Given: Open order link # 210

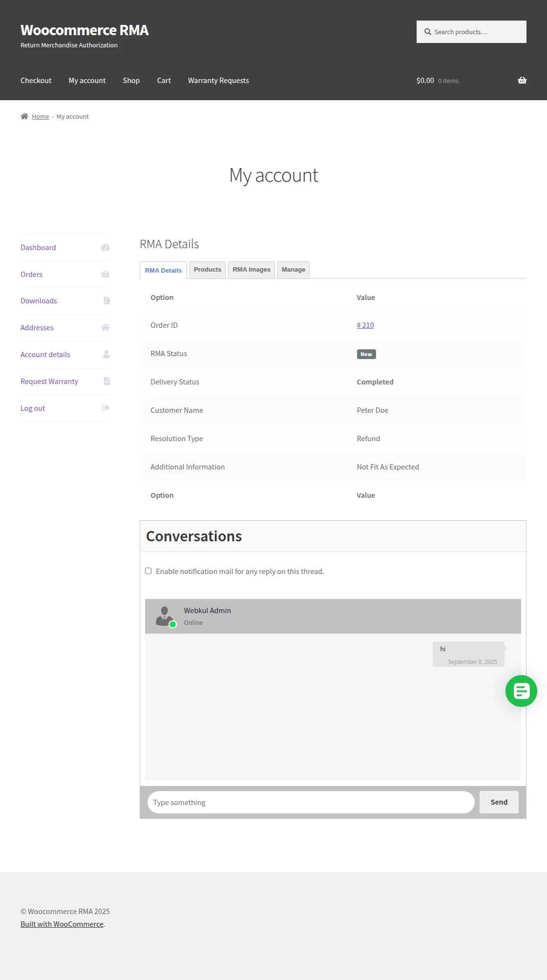Looking at the screenshot, I should click(x=365, y=325).
